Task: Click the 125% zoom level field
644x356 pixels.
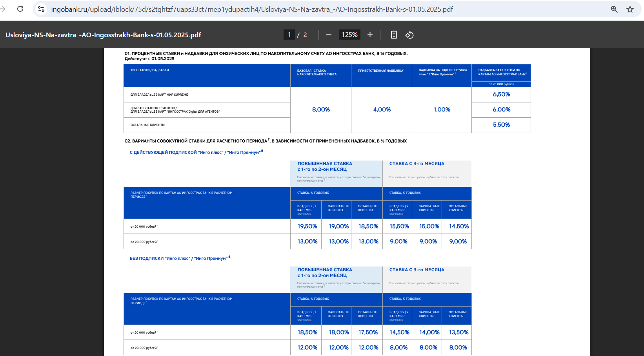Action: click(x=349, y=35)
